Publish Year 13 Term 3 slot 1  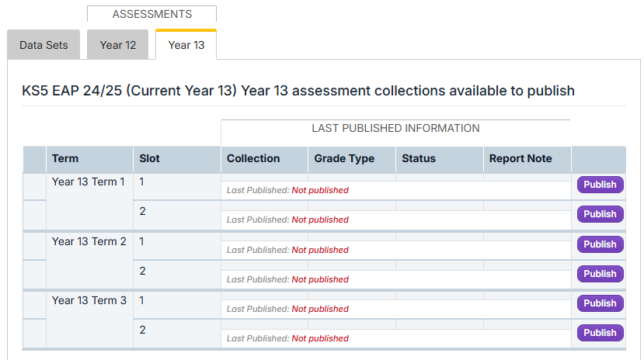[600, 303]
